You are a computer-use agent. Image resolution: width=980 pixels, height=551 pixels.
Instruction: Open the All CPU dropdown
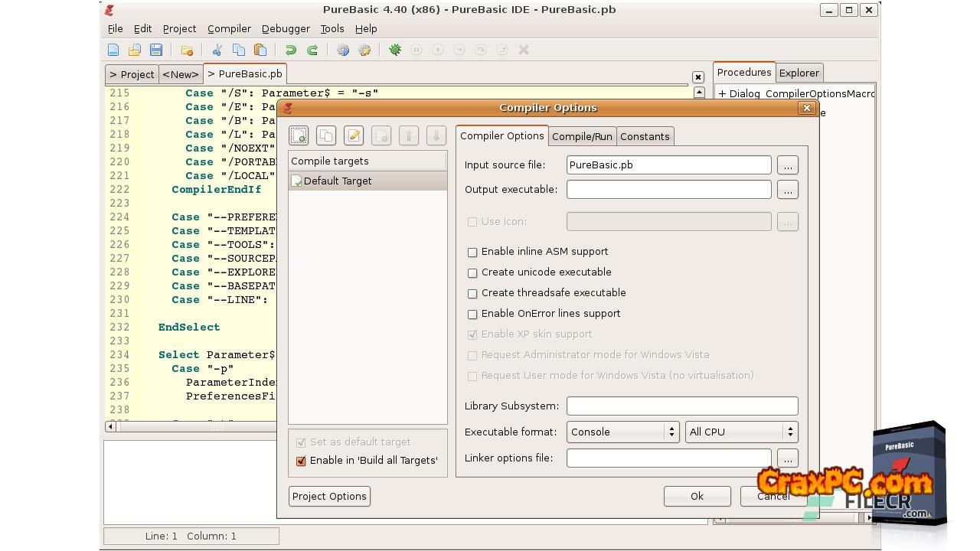741,432
